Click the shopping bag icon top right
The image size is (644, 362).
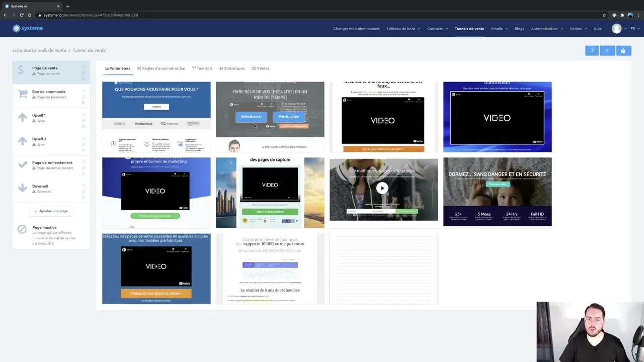pos(623,50)
